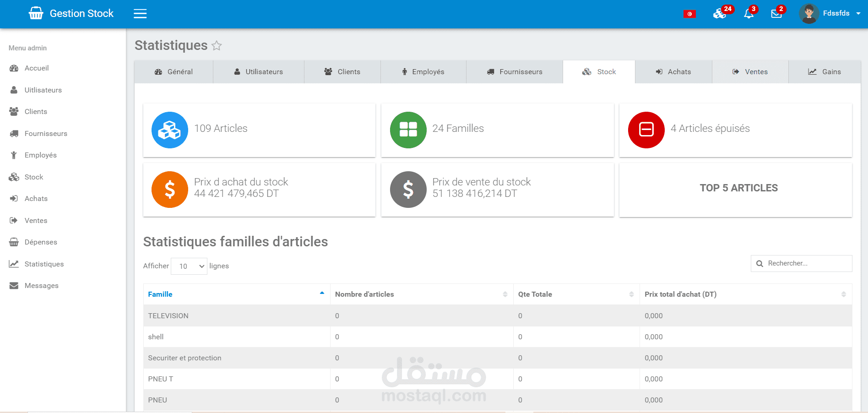
Task: Click the Messages envelope icon in sidebar
Action: [x=14, y=286]
